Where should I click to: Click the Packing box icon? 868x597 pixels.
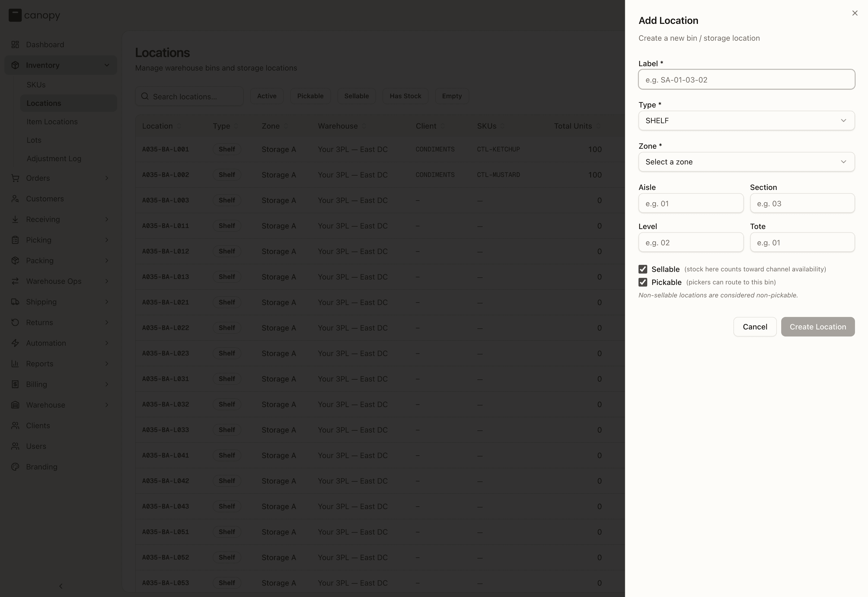[x=15, y=260]
